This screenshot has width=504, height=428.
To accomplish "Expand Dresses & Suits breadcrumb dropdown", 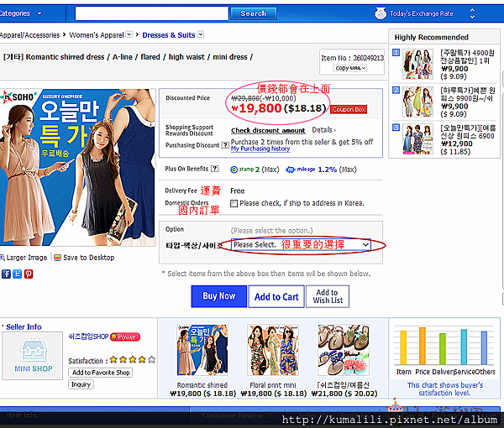I will [201, 34].
